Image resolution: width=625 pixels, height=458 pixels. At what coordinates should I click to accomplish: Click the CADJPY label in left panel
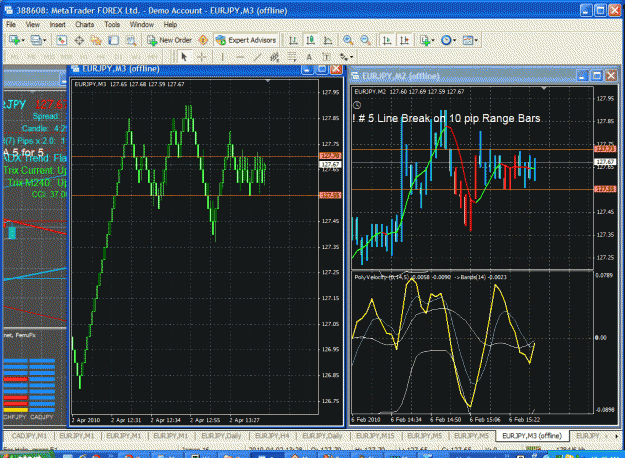(42, 417)
